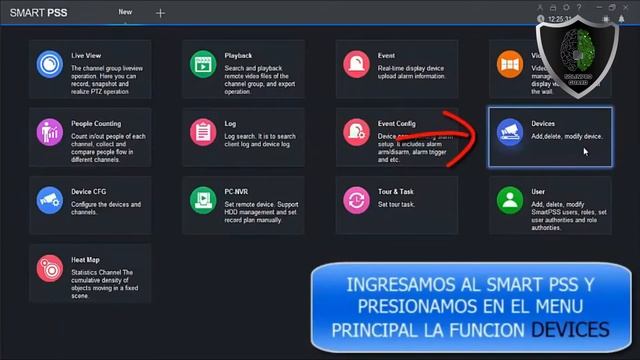
Task: Open the PC-NVR green icon
Action: point(203,200)
